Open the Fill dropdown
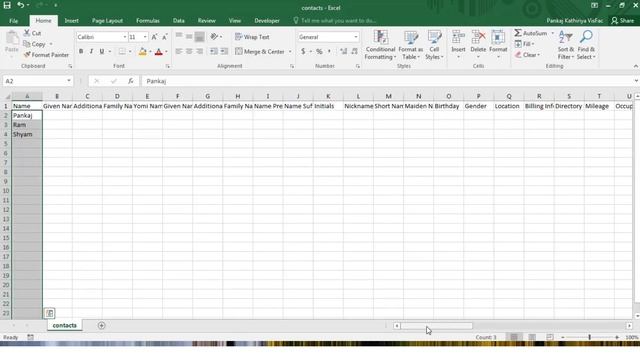Image resolution: width=640 pixels, height=360 pixels. click(x=524, y=44)
